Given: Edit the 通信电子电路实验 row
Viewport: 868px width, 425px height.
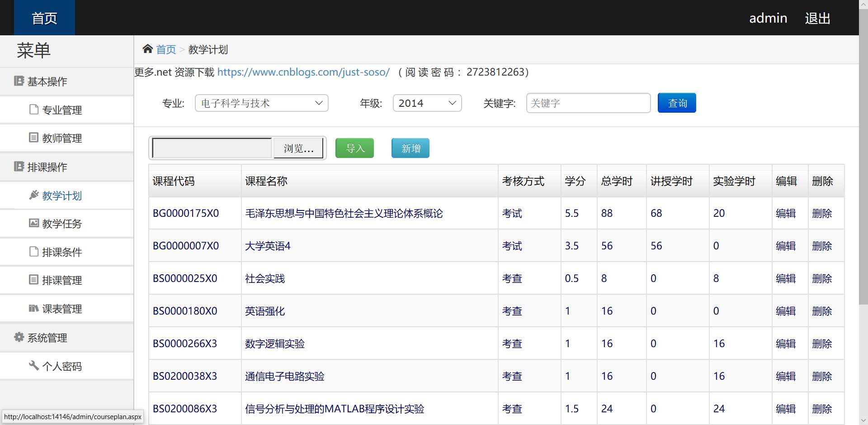Looking at the screenshot, I should pos(786,376).
